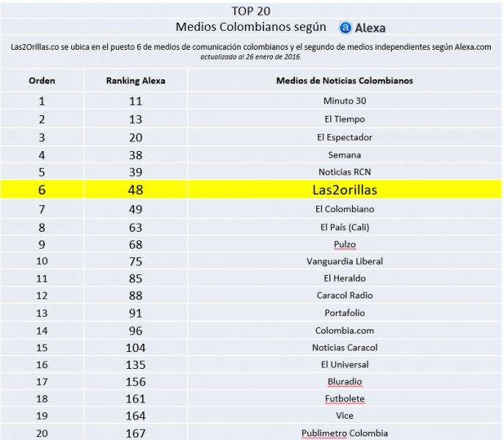Select the 'Pulzo' cell

pos(344,244)
